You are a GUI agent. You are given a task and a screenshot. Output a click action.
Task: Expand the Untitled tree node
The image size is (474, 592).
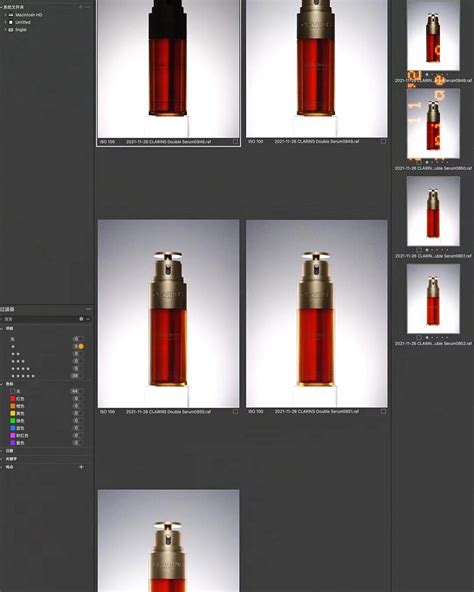pyautogui.click(x=6, y=22)
